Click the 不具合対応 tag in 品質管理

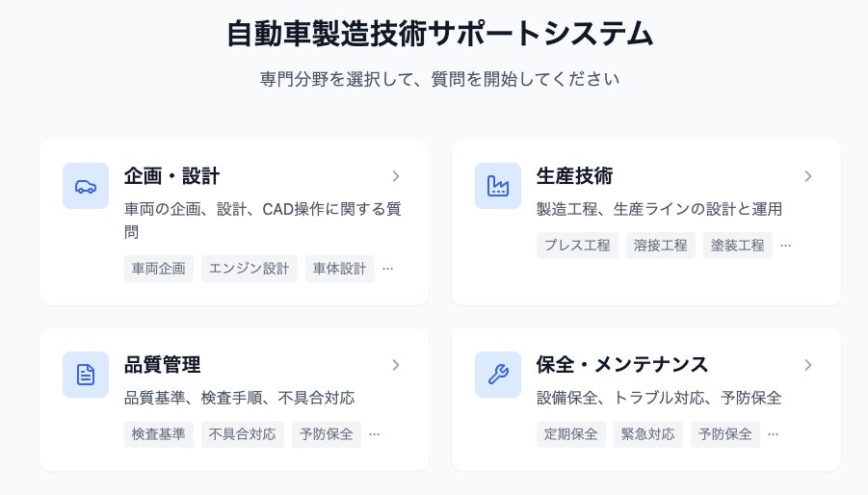pos(243,434)
